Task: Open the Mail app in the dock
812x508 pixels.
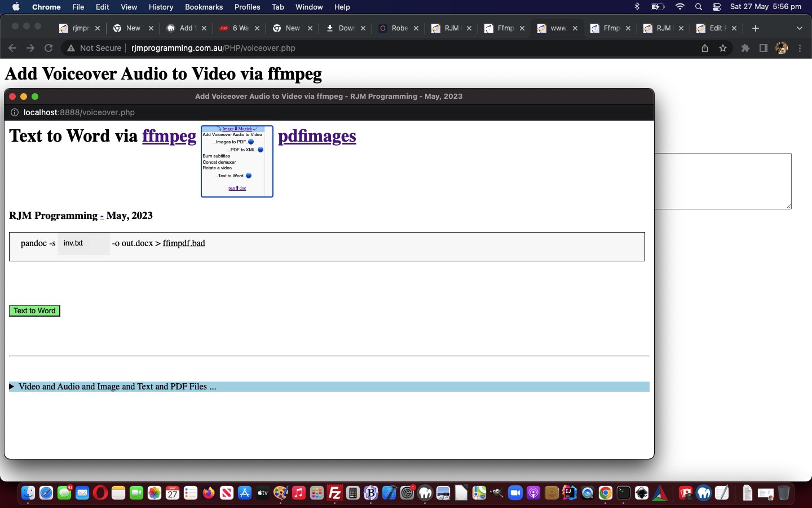Action: 82,493
